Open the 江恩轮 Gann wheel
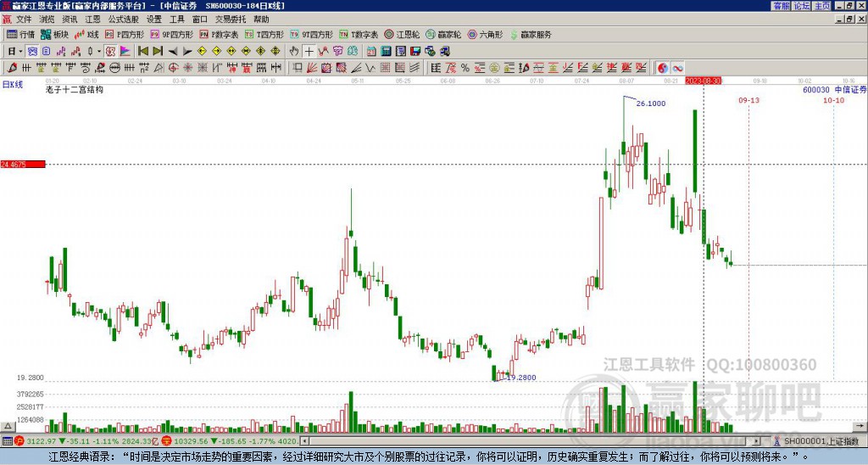Image resolution: width=868 pixels, height=465 pixels. (402, 34)
